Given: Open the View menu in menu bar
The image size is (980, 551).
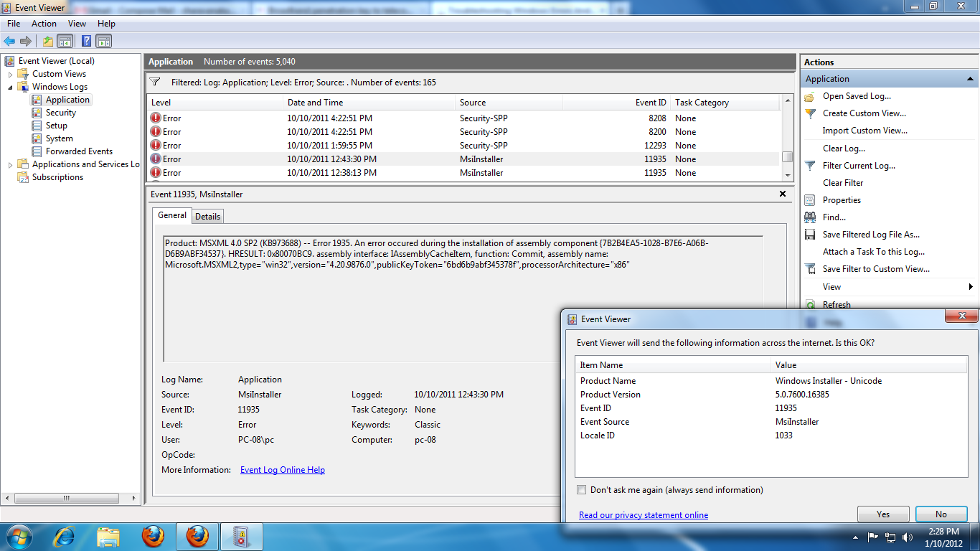Looking at the screenshot, I should pyautogui.click(x=77, y=24).
